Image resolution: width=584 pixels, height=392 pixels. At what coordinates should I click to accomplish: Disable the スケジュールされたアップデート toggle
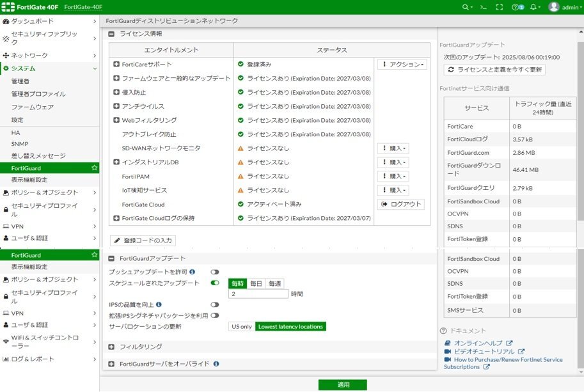pos(215,283)
